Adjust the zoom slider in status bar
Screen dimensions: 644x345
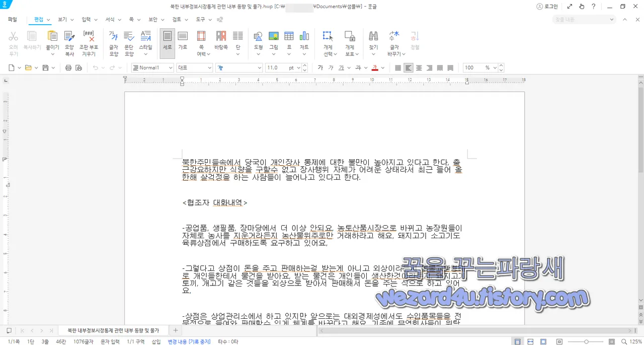(x=586, y=341)
